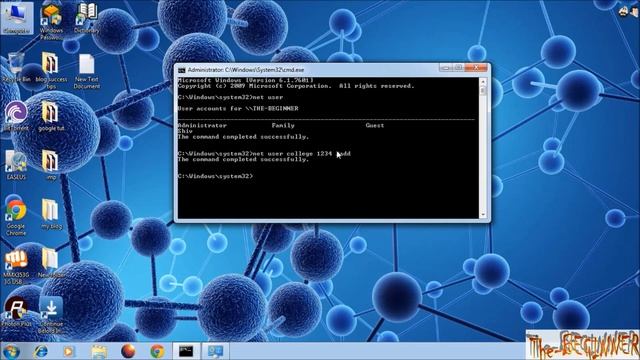The height and width of the screenshot is (360, 640).
Task: Launch Google Chrome from the taskbar
Action: pyautogui.click(x=157, y=351)
